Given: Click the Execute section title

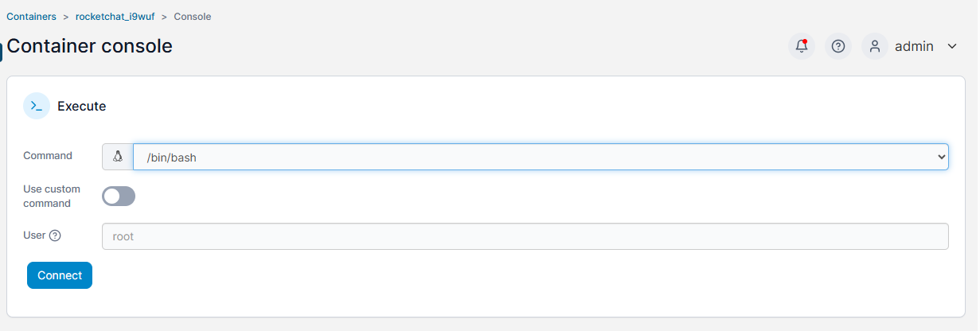Looking at the screenshot, I should click(x=81, y=106).
